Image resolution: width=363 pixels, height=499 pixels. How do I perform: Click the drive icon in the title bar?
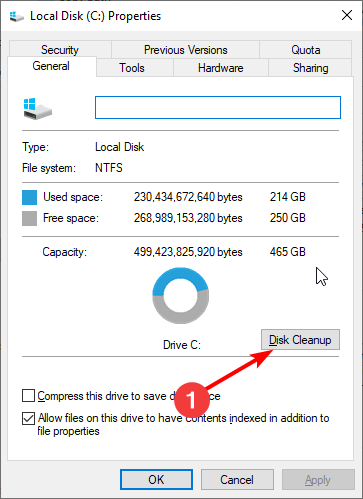click(x=16, y=16)
